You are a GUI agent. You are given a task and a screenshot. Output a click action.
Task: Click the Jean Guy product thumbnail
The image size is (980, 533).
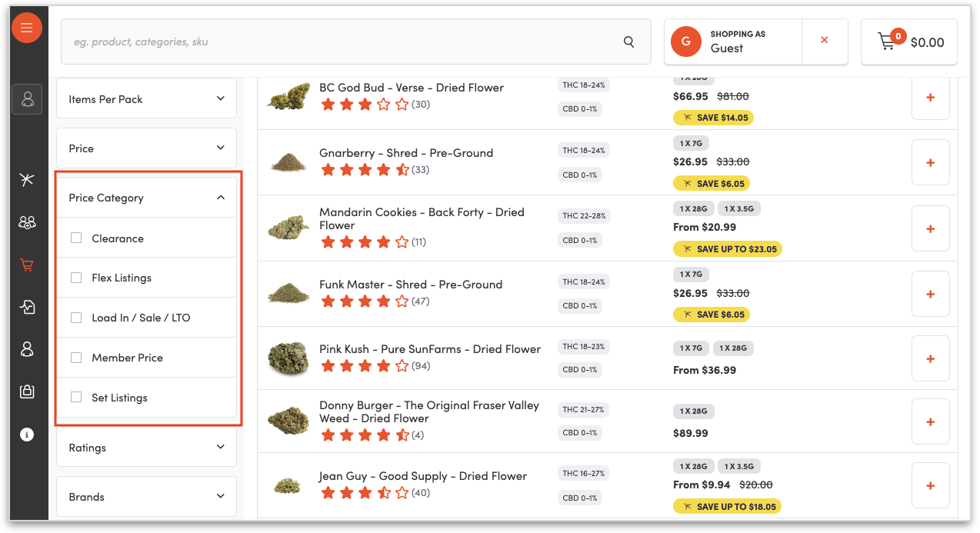(288, 485)
